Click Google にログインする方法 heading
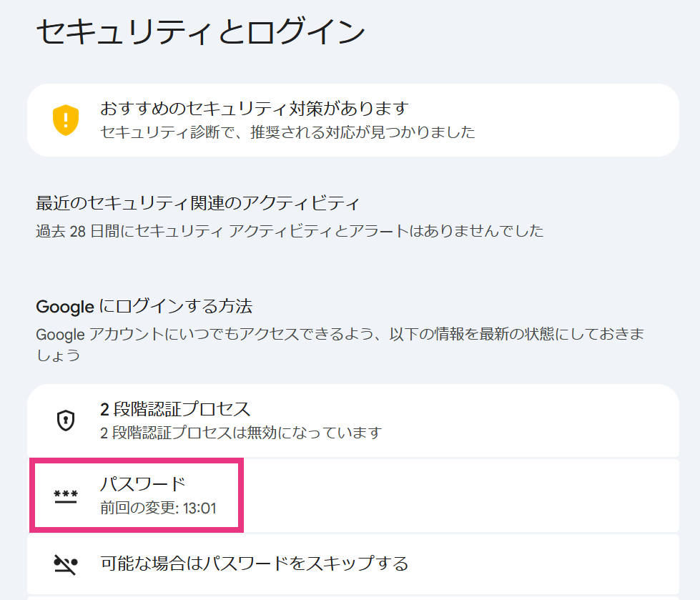Screen dimensions: 700x600 (144, 307)
